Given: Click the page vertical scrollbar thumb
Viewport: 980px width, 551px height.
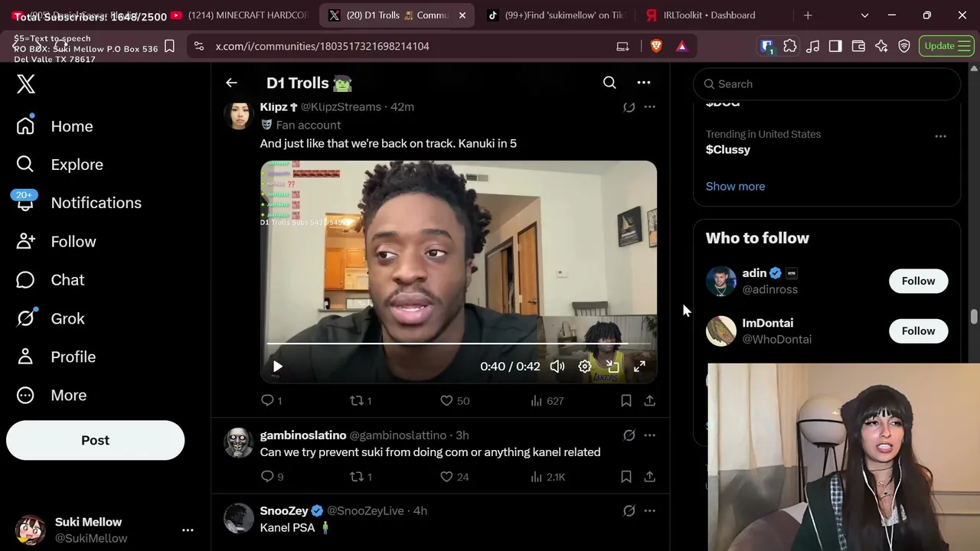Looking at the screenshot, I should [x=974, y=317].
